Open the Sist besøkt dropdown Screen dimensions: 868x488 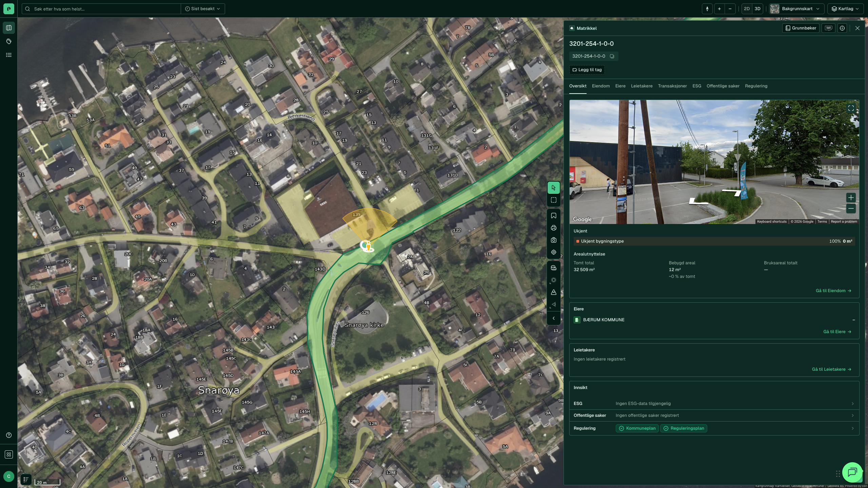(203, 9)
